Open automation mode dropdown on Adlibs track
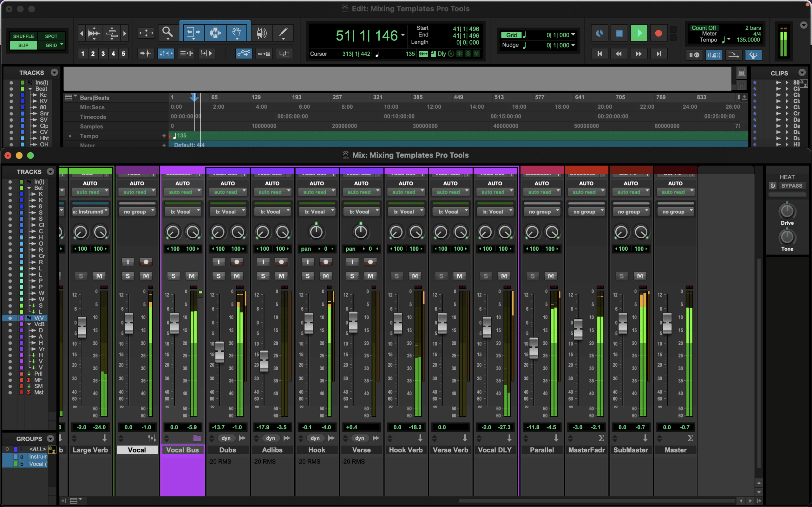 pos(272,192)
